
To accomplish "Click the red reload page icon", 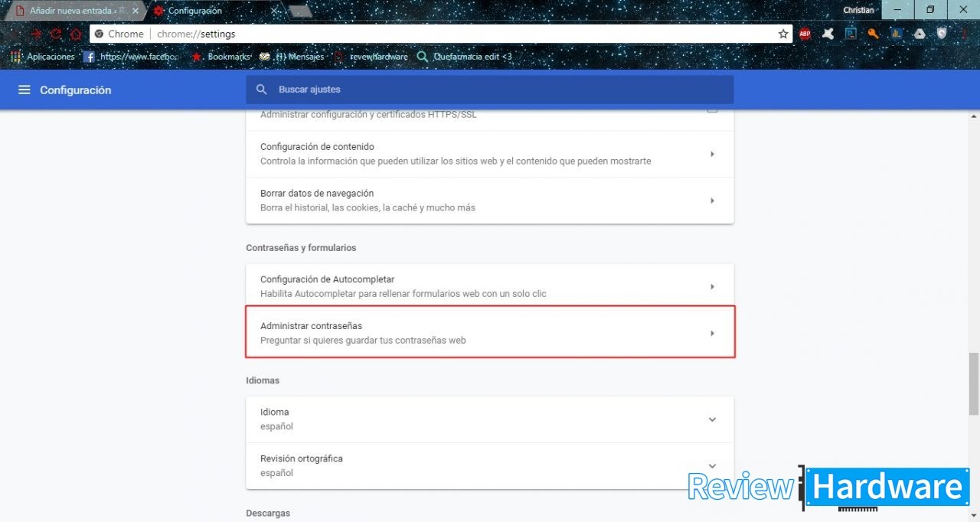I will click(55, 34).
